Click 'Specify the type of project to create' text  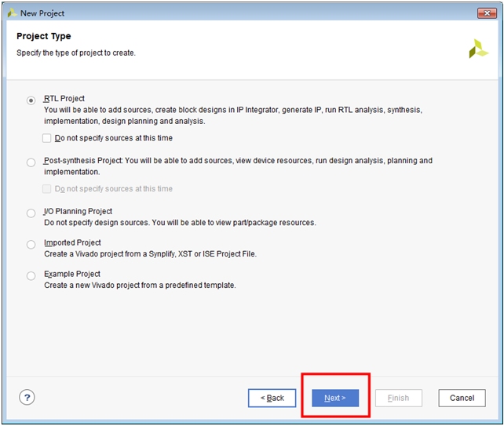coord(76,53)
